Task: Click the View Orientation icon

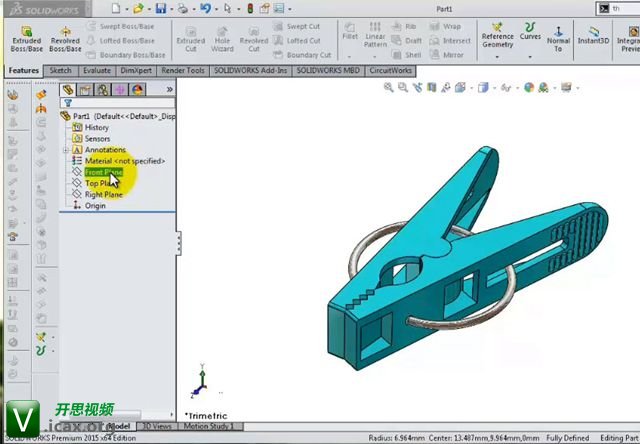Action: (460, 87)
